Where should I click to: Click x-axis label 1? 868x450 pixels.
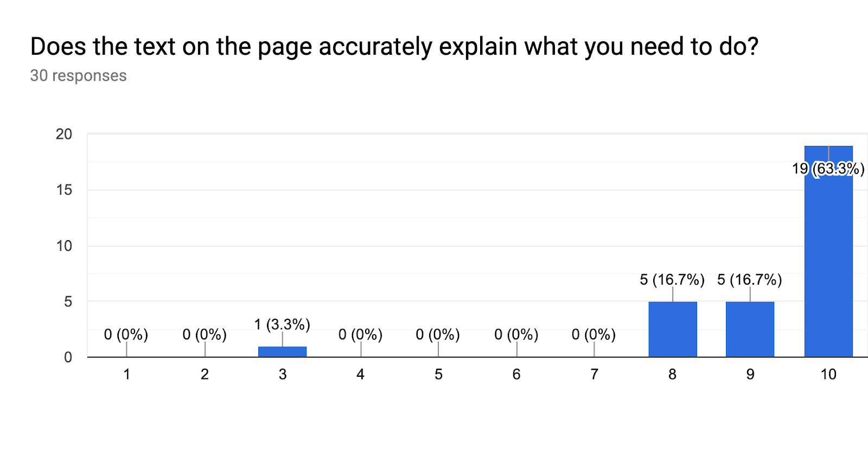127,374
